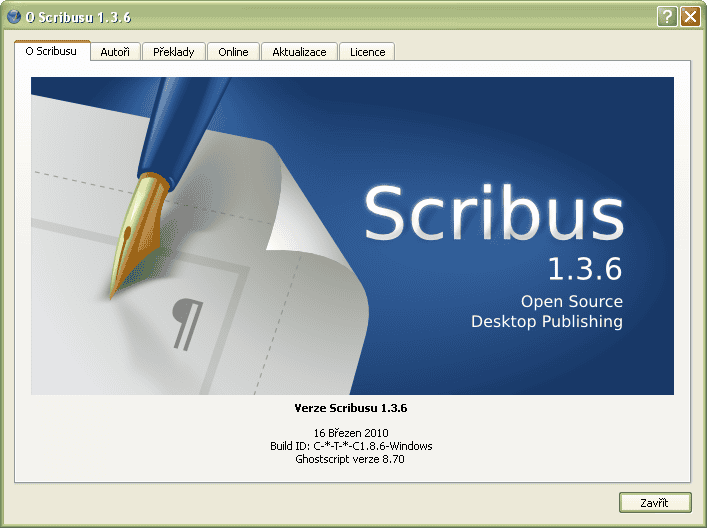View the Licence tab
Screen dimensions: 707x528
367,52
